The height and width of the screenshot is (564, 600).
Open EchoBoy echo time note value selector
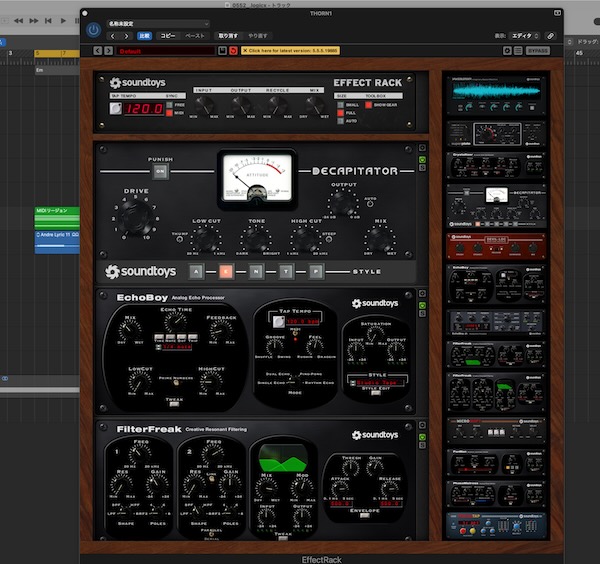click(174, 347)
